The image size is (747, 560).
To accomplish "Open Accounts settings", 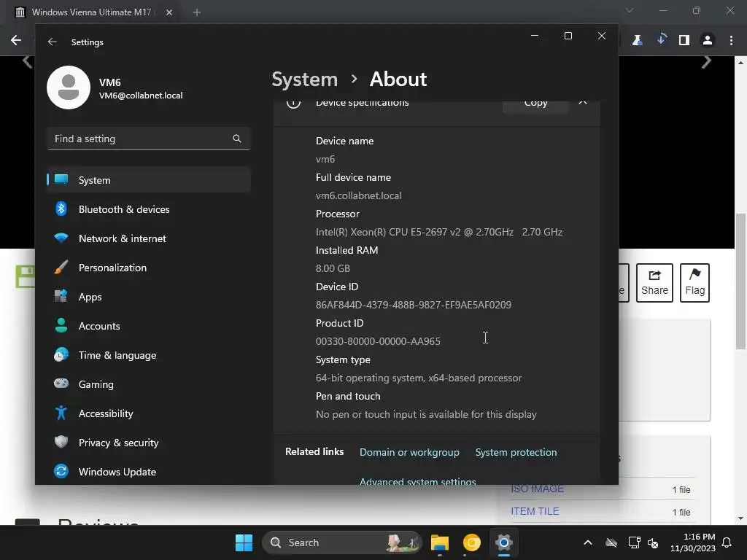I will tap(149, 326).
